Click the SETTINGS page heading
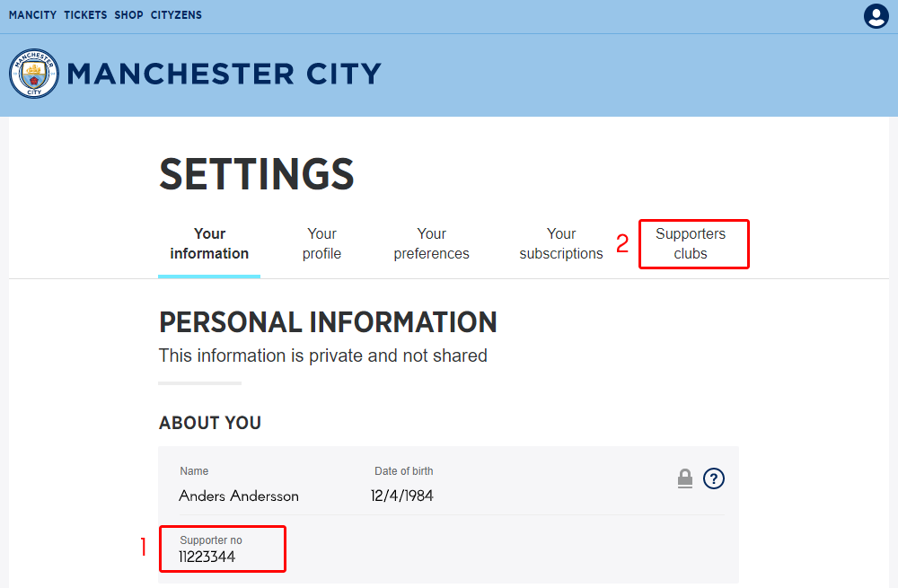Viewport: 898px width, 588px height. (x=257, y=174)
